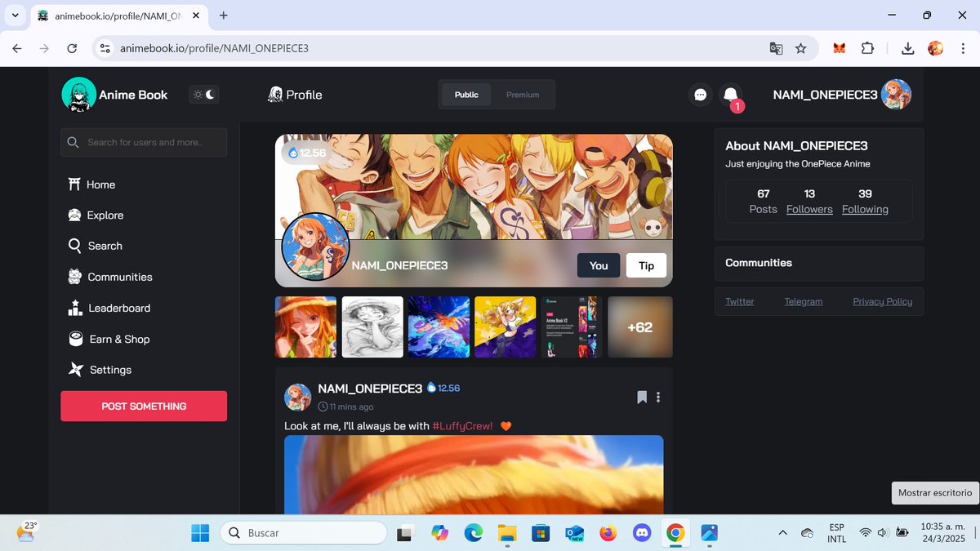This screenshot has width=980, height=551.
Task: Open Search in the sidebar
Action: coord(95,246)
